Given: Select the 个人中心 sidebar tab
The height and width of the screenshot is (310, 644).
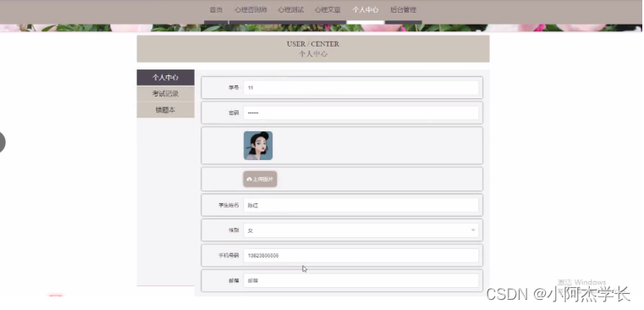Looking at the screenshot, I should coord(166,77).
